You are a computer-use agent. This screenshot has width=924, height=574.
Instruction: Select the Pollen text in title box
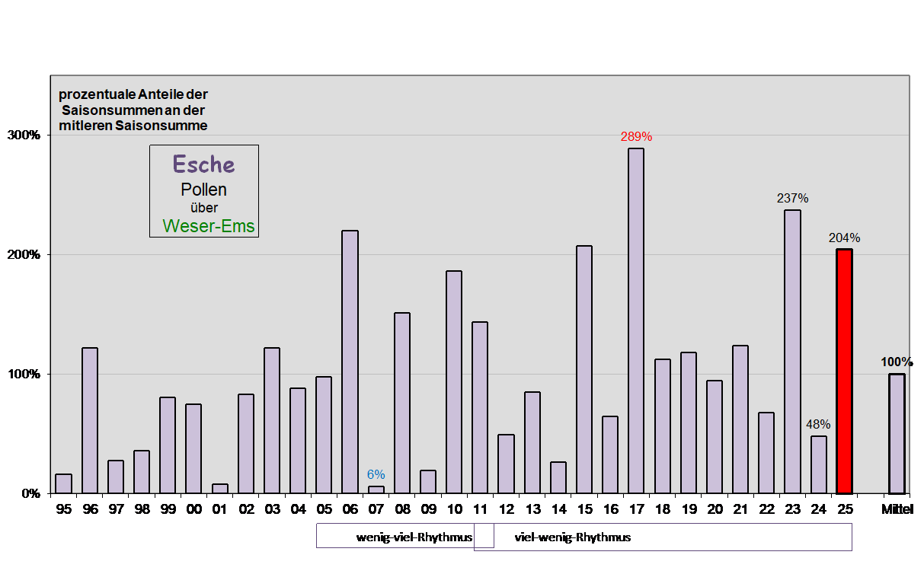click(x=203, y=190)
